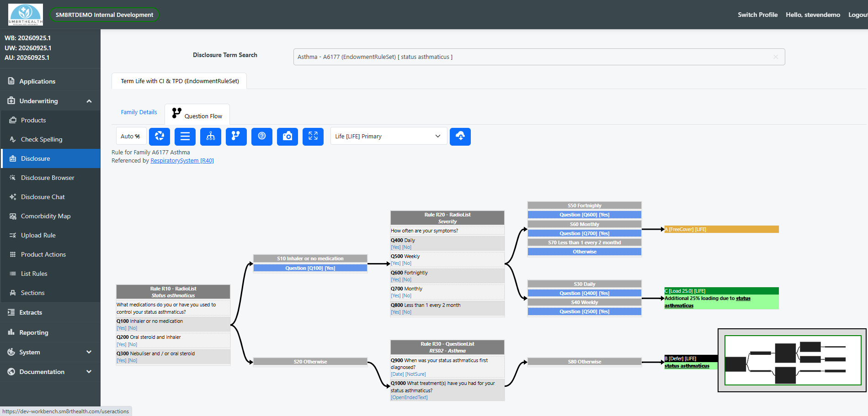Open Disclosure Chat in the sidebar
The image size is (868, 416).
pyautogui.click(x=50, y=197)
